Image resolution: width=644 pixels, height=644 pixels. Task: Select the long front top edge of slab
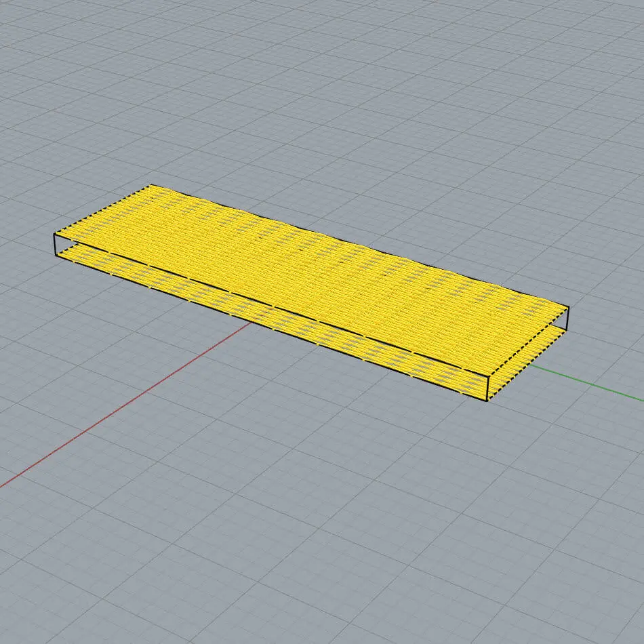coord(271,304)
